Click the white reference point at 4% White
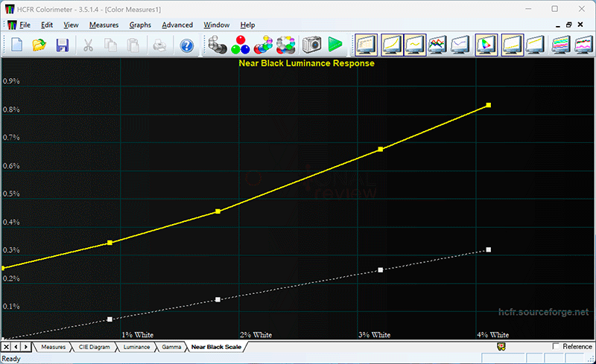This screenshot has width=596, height=364. pyautogui.click(x=489, y=249)
